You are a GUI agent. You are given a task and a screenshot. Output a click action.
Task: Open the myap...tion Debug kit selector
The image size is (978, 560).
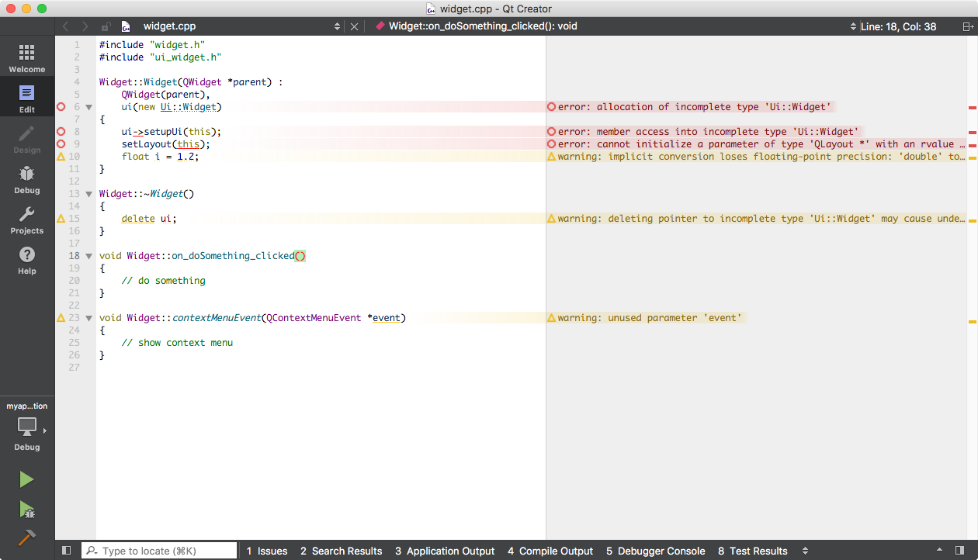pyautogui.click(x=27, y=427)
